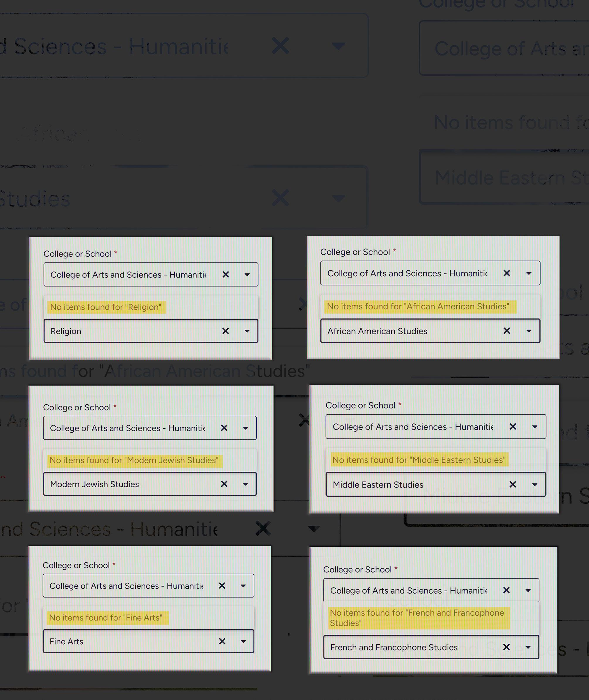The image size is (589, 700).
Task: Open the Middle Eastern Studies dropdown arrow
Action: point(534,485)
